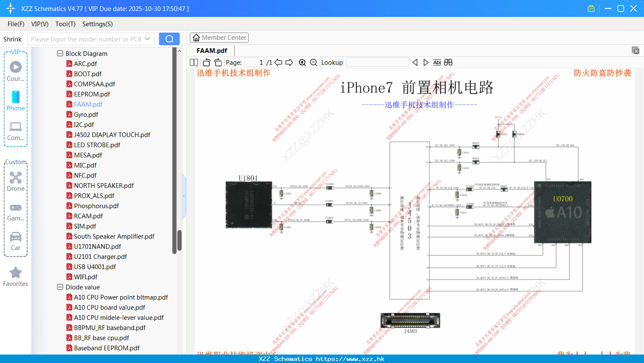Open the Game console category
Image resolution: width=644 pixels, height=363 pixels.
(16, 212)
